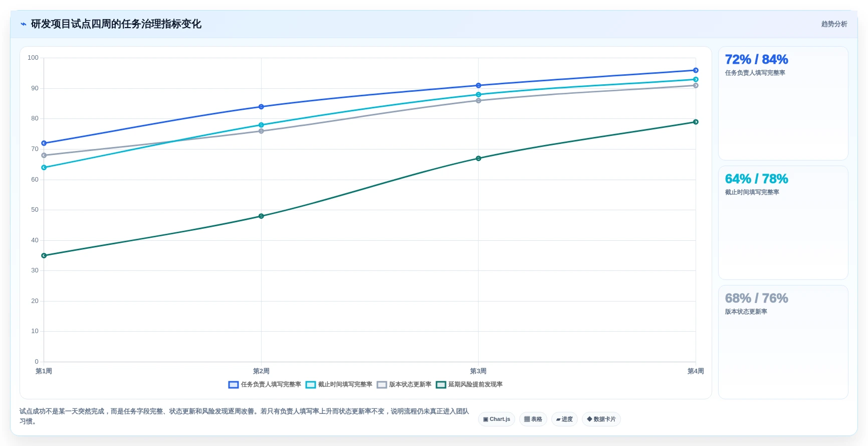This screenshot has height=446, width=868.
Task: Click the 第3周 point on dark green line (67)
Action: (478, 159)
